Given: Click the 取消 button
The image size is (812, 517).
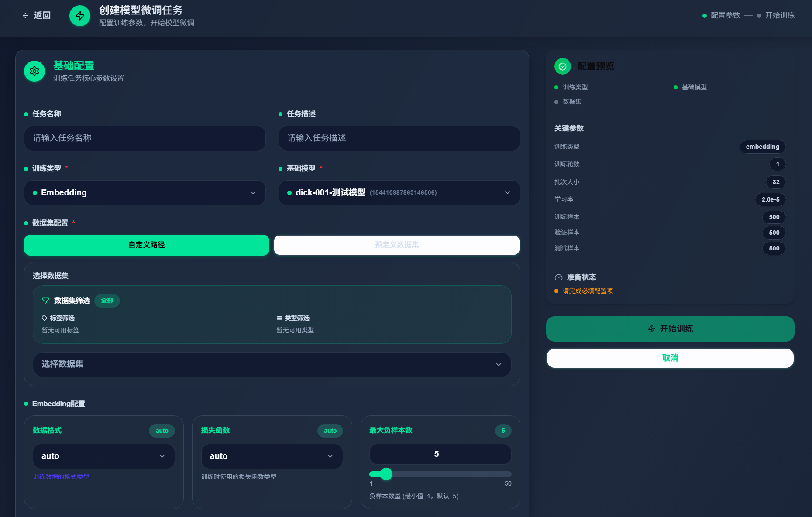Looking at the screenshot, I should click(x=670, y=358).
